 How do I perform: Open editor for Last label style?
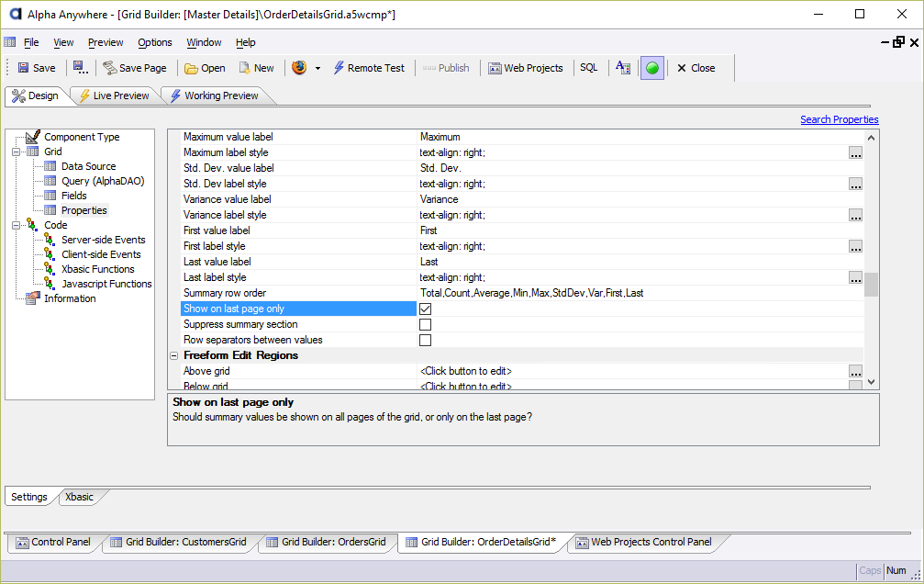[x=856, y=278]
